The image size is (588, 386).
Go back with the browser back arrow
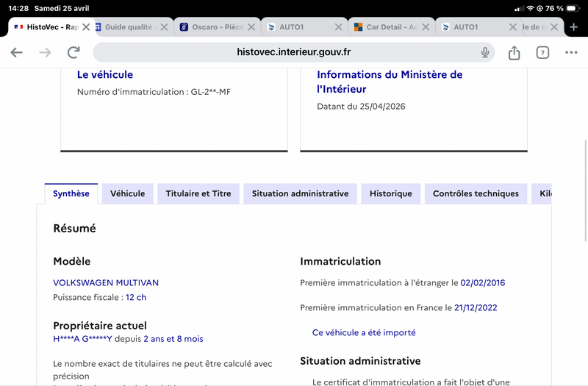(16, 52)
